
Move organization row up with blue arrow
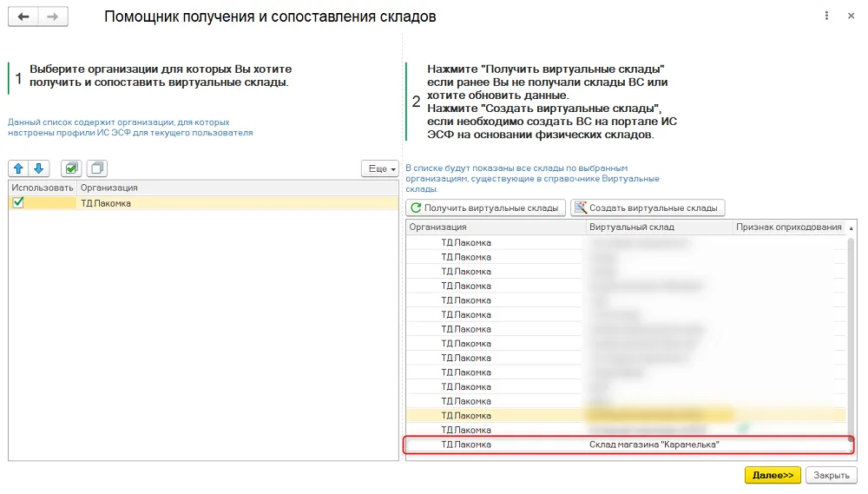click(x=18, y=168)
